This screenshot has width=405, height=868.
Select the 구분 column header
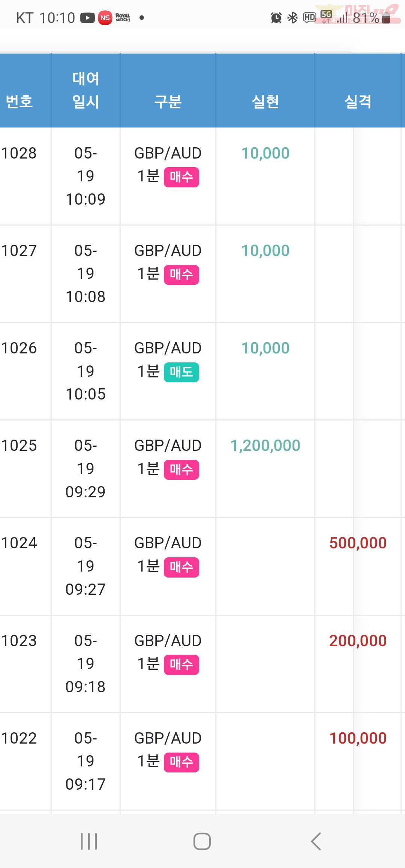coord(168,102)
